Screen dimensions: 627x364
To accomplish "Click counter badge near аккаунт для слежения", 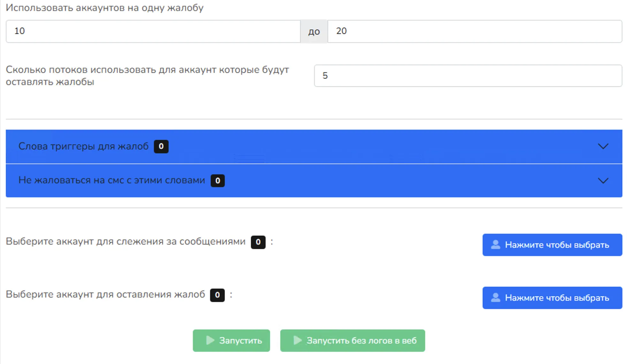I will 258,242.
